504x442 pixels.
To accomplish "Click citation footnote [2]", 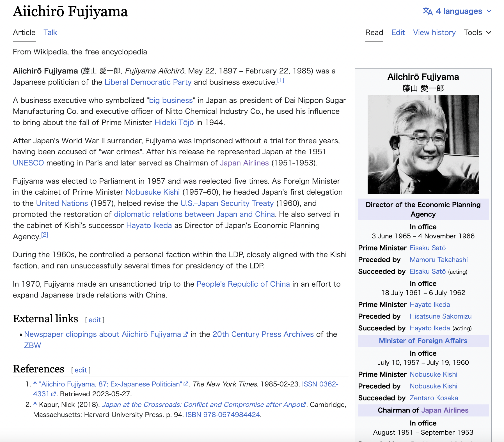I will [x=45, y=235].
